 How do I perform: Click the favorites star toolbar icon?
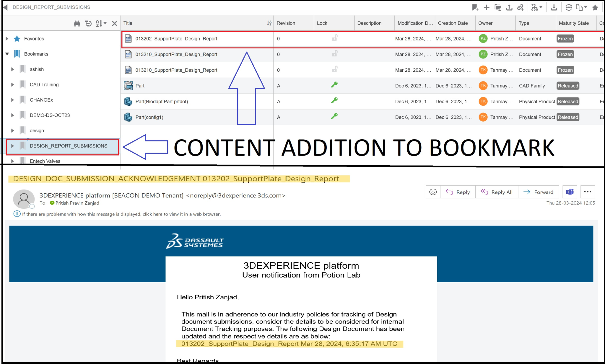tap(595, 7)
